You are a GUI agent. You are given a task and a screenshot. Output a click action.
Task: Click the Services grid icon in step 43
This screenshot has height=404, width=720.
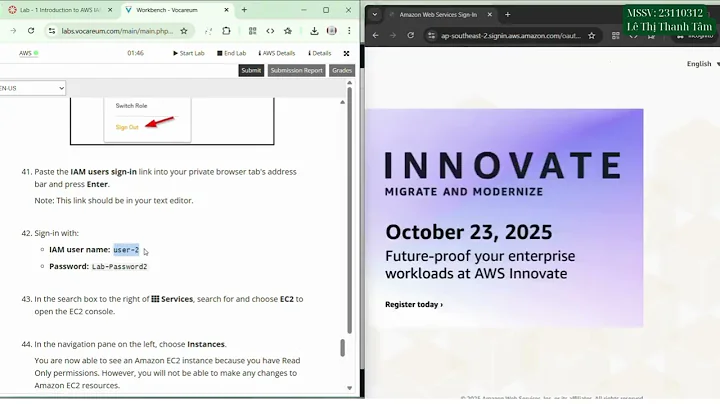(155, 299)
